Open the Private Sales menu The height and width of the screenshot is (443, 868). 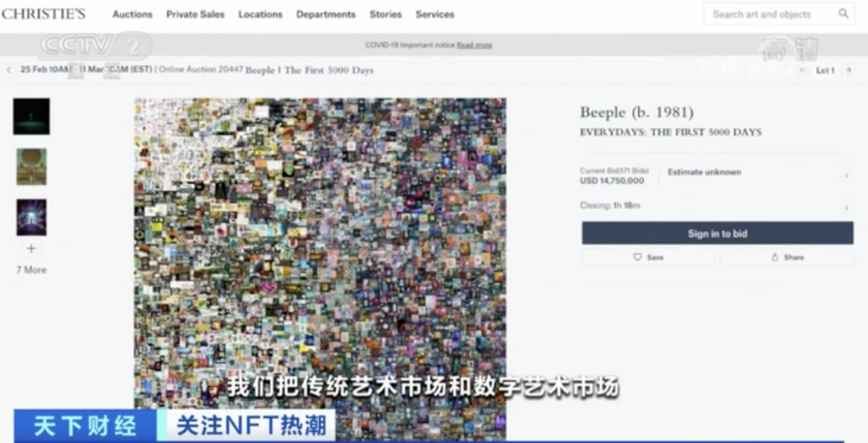(x=195, y=14)
